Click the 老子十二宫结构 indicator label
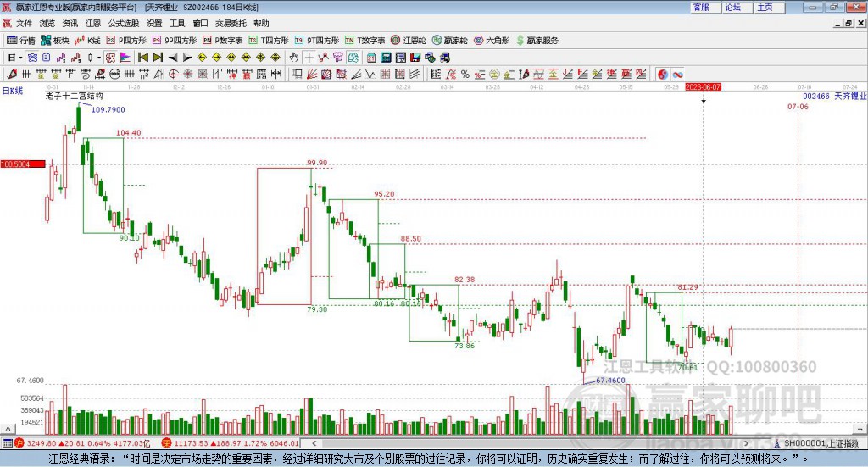 tap(75, 96)
